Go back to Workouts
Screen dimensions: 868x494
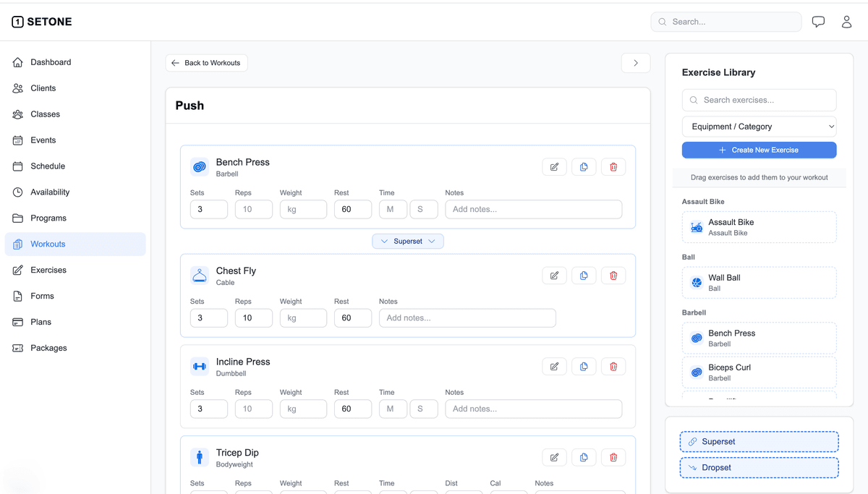(206, 63)
